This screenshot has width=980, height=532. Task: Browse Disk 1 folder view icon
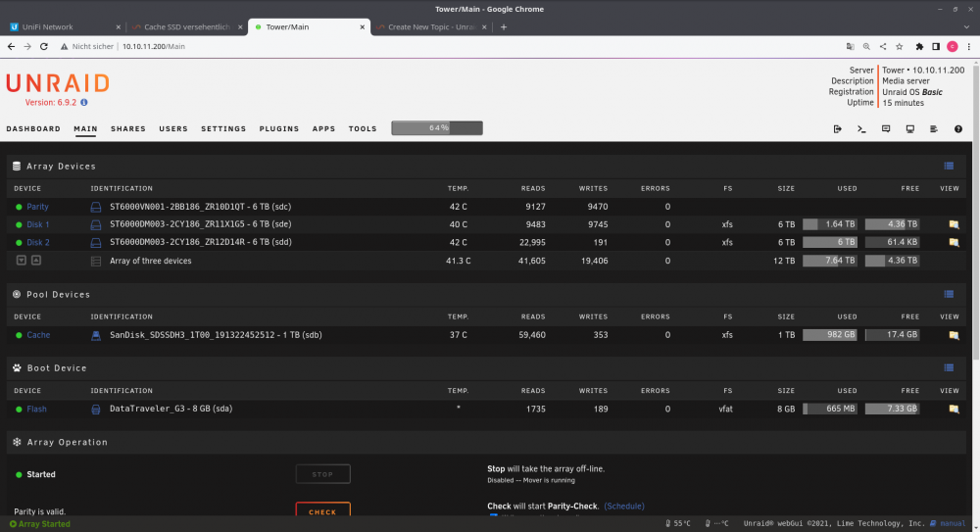pos(954,224)
